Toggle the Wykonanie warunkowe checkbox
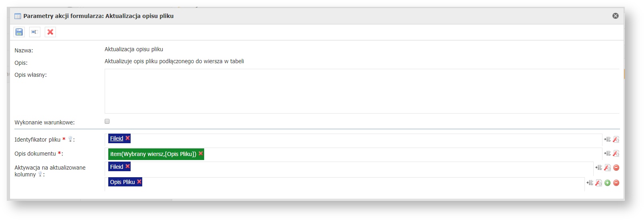 tap(107, 121)
